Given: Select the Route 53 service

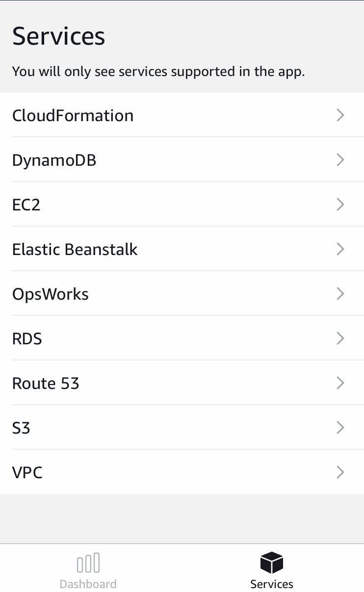Looking at the screenshot, I should tap(46, 383).
